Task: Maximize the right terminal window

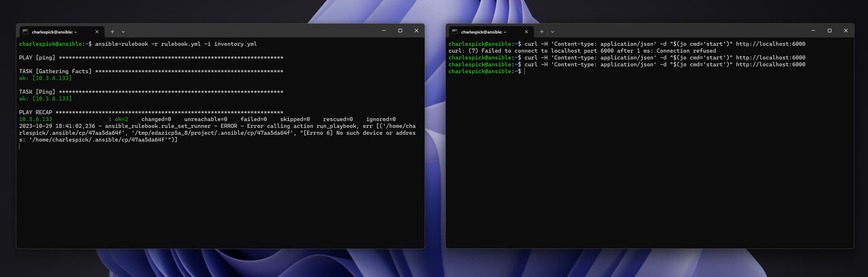Action: pyautogui.click(x=830, y=30)
